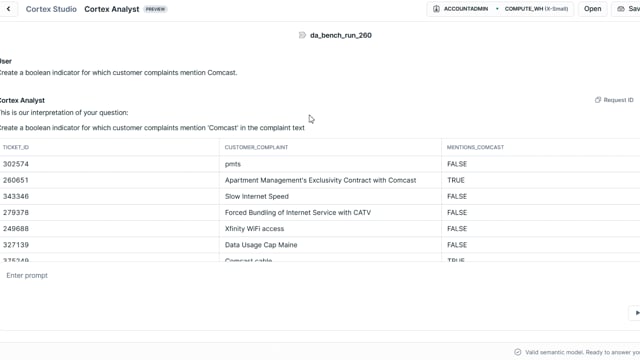Click the Open button
Screen dimensions: 640x360
point(592,9)
